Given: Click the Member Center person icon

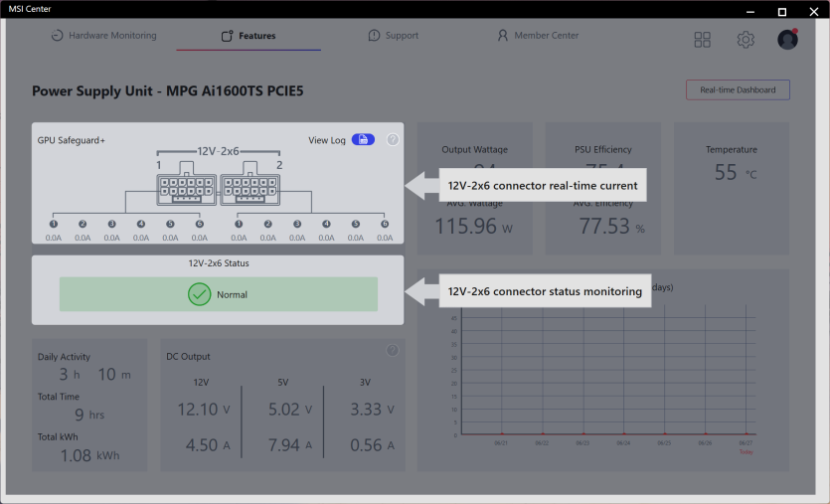Looking at the screenshot, I should [x=502, y=36].
